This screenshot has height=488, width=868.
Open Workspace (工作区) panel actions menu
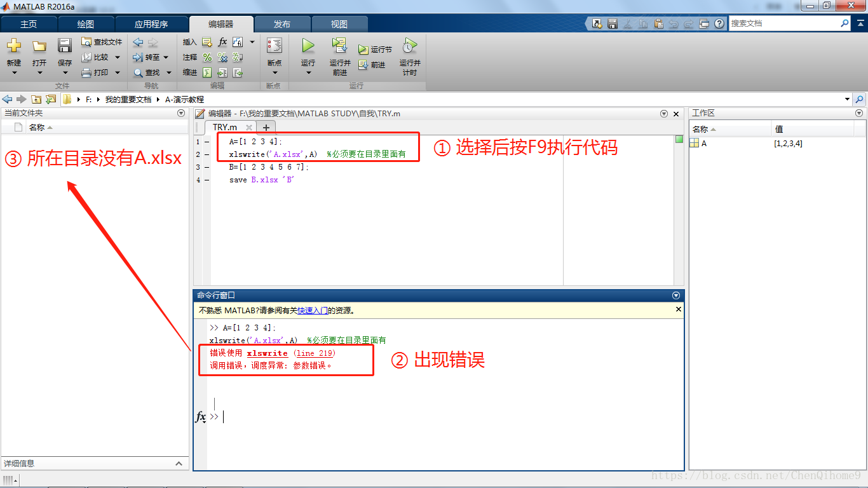point(860,113)
